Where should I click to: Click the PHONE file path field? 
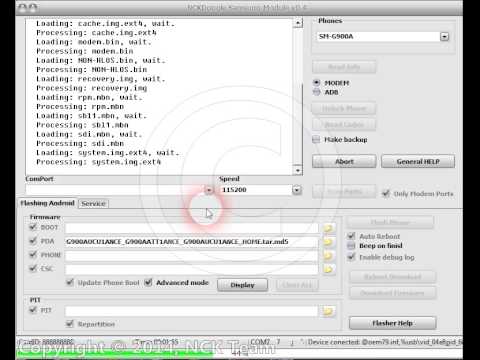tap(192, 256)
